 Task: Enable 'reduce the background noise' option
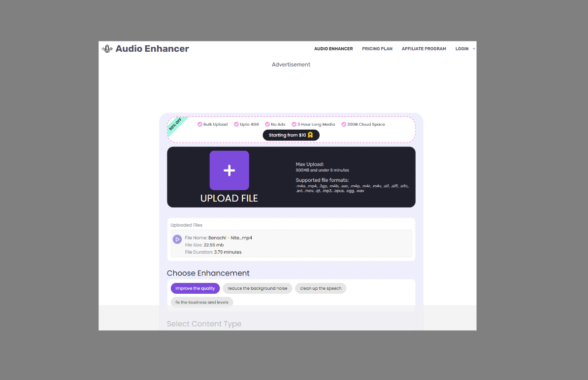(x=258, y=288)
